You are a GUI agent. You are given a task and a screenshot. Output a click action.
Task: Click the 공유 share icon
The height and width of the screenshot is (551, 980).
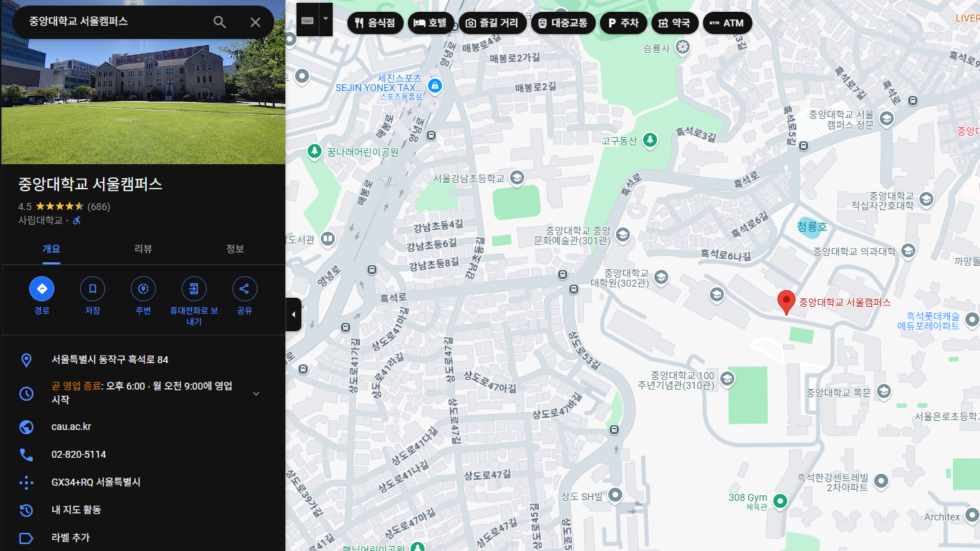244,289
